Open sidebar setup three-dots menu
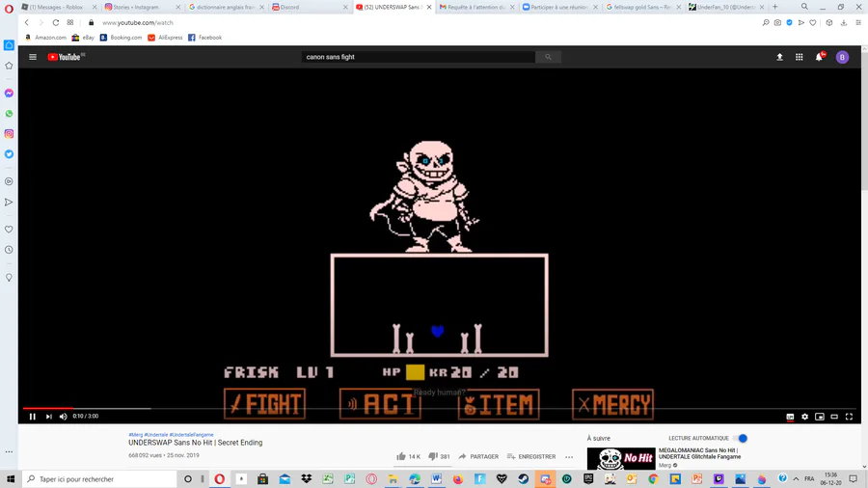868x488 pixels. 9,452
